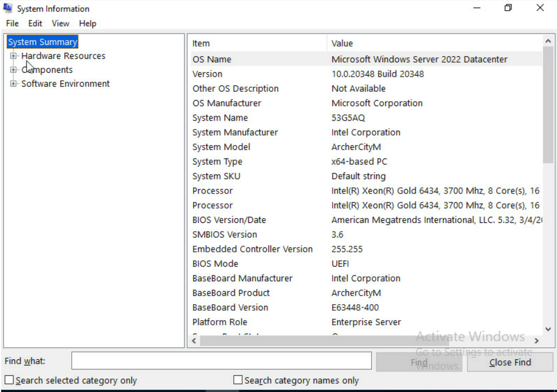Viewport: 557px width, 392px height.
Task: Select the Embedded Controller Version row
Action: [366, 249]
